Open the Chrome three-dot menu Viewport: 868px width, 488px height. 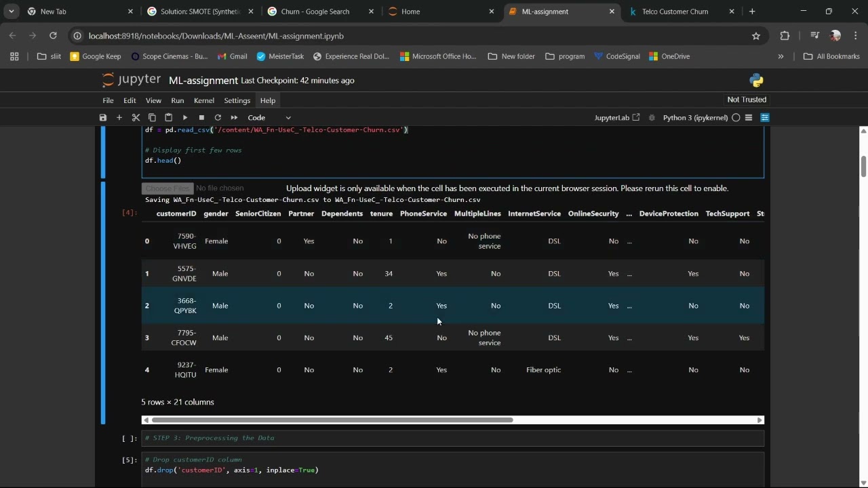pos(856,36)
